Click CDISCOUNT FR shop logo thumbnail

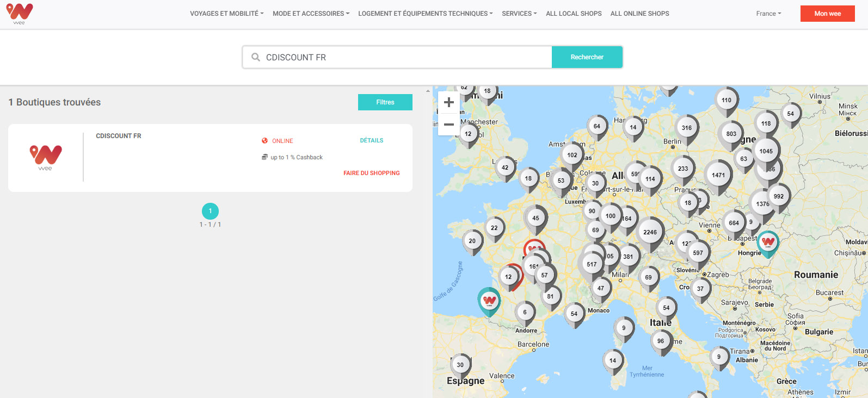pos(46,158)
